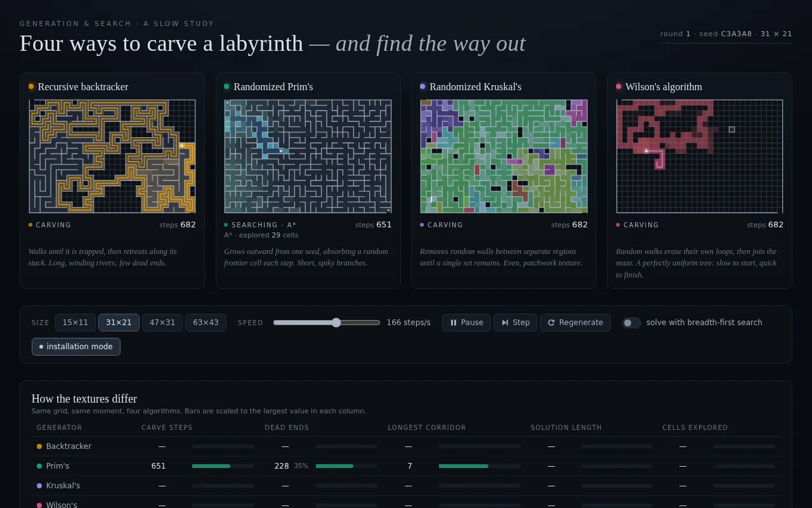Click Prim's longest corridor value 7
The image size is (812, 508).
click(x=410, y=466)
